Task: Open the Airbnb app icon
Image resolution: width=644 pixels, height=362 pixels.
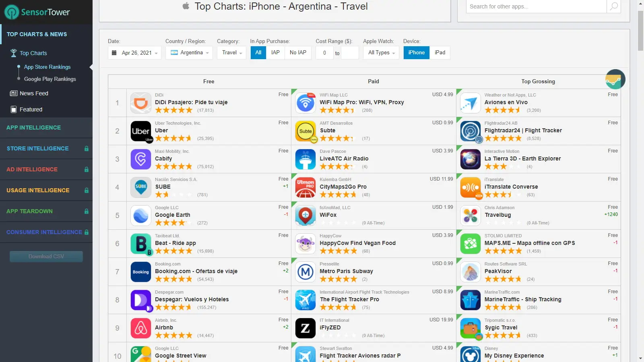Action: (x=141, y=328)
